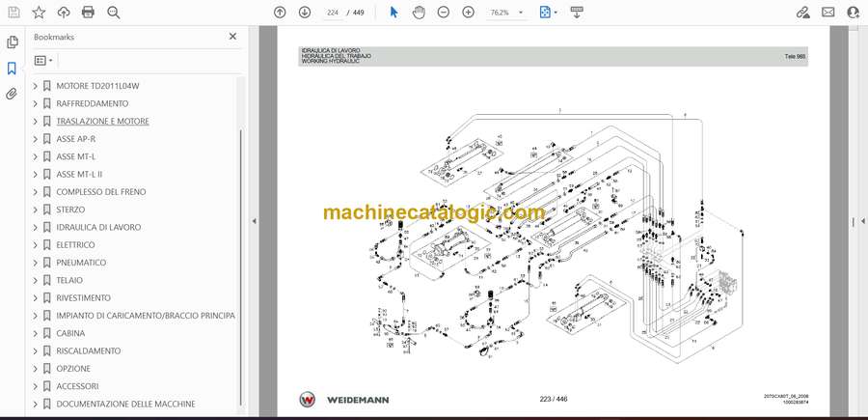Expand the ASSE MT-L bookmark
The image size is (868, 420).
(36, 156)
